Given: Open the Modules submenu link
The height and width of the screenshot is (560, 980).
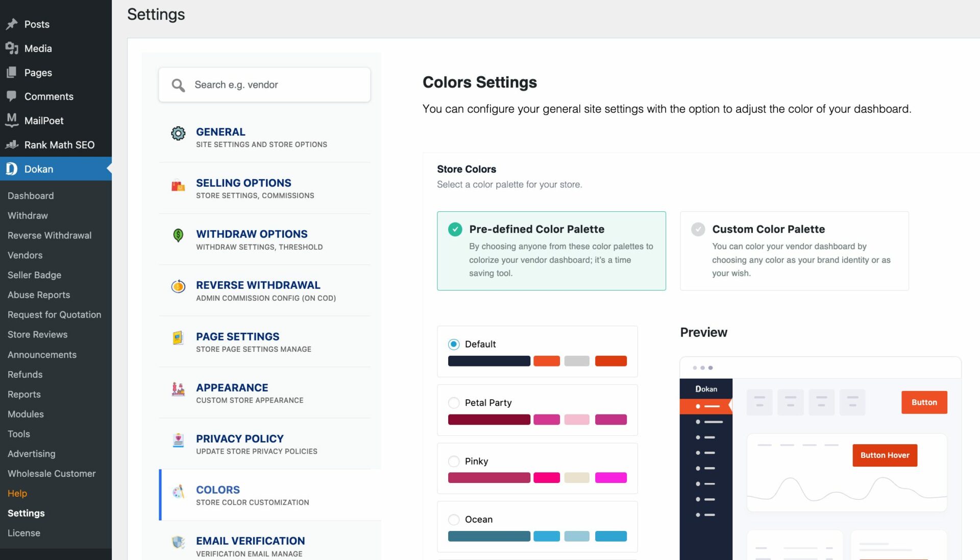Looking at the screenshot, I should point(26,414).
